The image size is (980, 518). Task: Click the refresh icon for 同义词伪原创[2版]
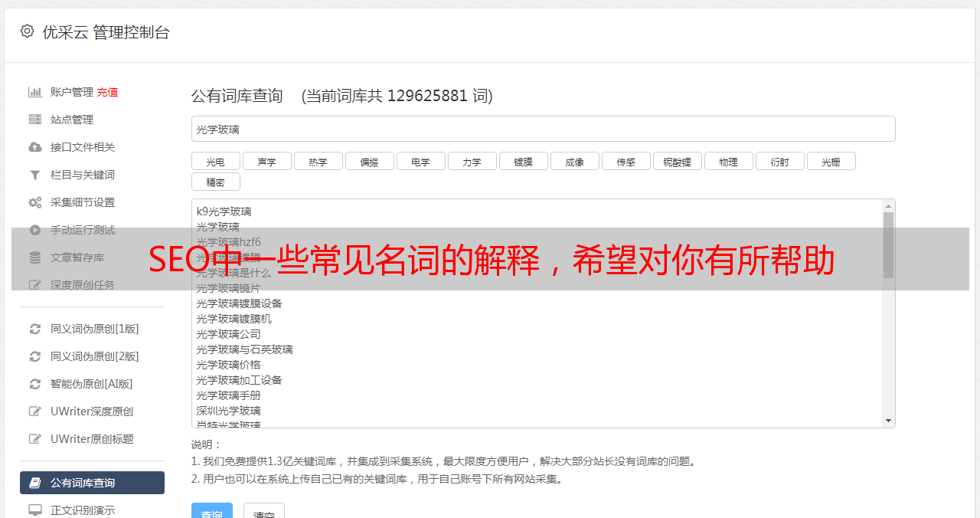(x=34, y=356)
